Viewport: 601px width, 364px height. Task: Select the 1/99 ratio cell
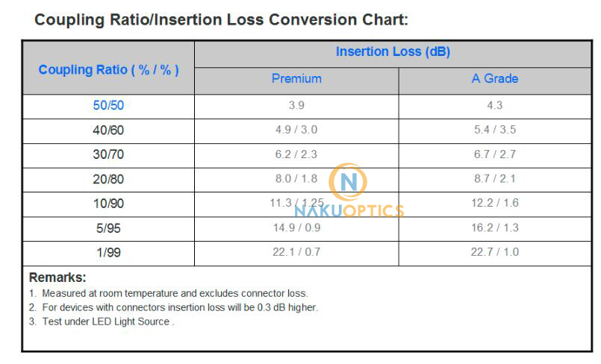pos(108,254)
